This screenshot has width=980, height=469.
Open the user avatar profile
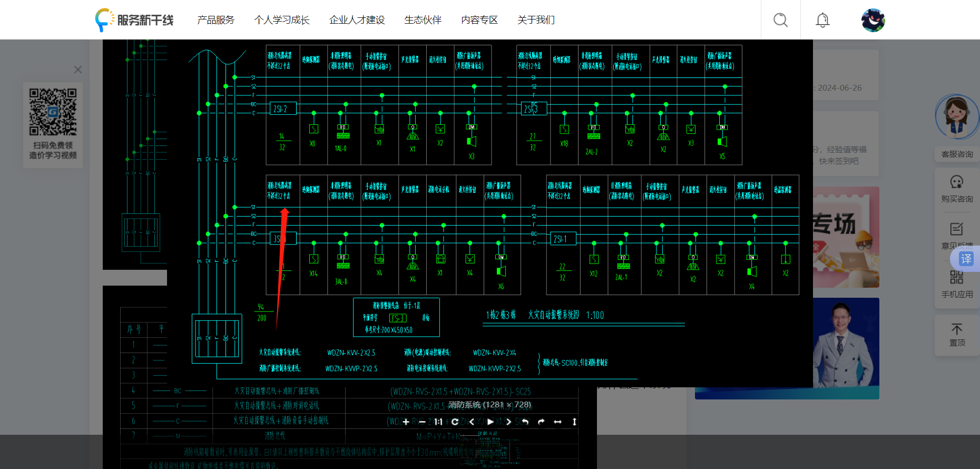point(873,20)
